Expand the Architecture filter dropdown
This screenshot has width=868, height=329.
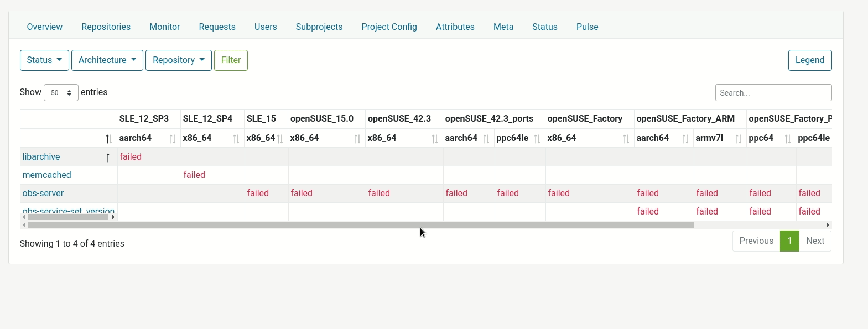pyautogui.click(x=107, y=60)
